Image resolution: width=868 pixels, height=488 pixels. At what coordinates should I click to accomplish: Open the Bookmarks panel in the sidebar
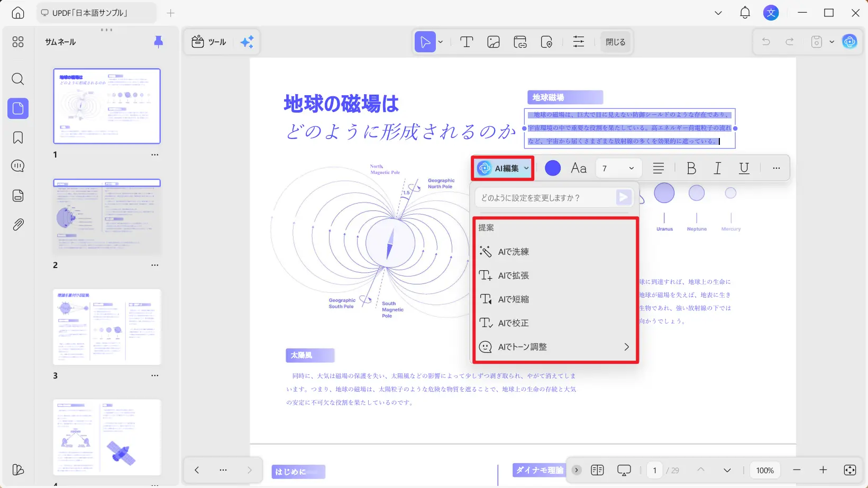[x=17, y=137]
